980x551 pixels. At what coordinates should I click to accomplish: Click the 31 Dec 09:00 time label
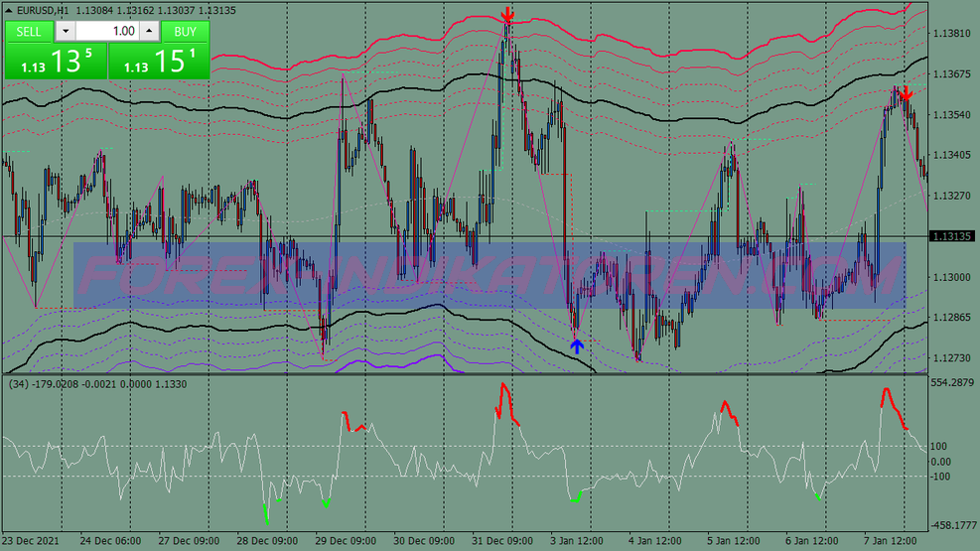click(x=502, y=540)
